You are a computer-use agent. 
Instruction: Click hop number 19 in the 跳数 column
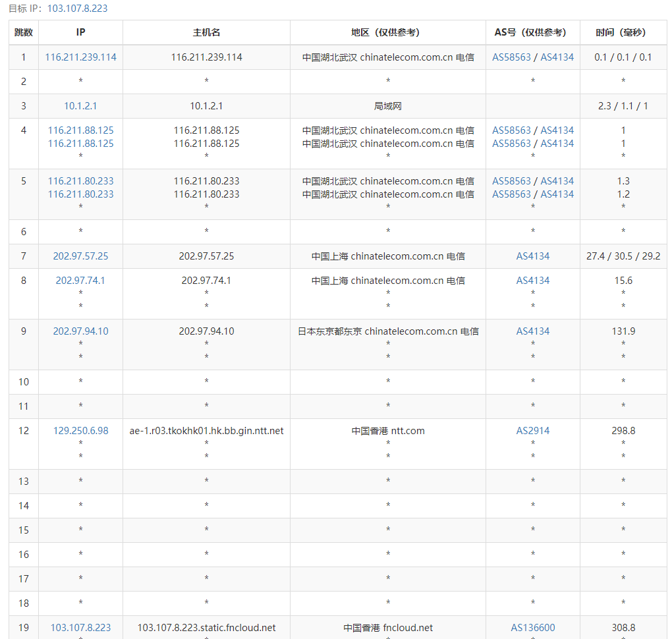24,627
